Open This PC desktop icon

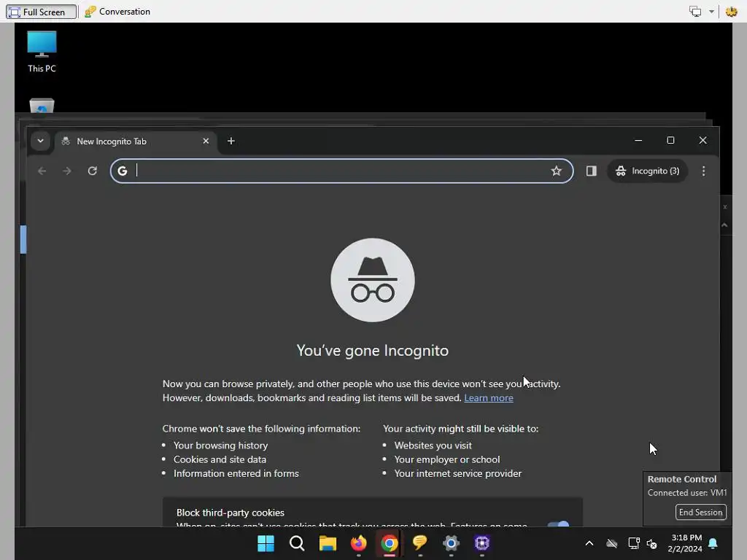[x=42, y=52]
